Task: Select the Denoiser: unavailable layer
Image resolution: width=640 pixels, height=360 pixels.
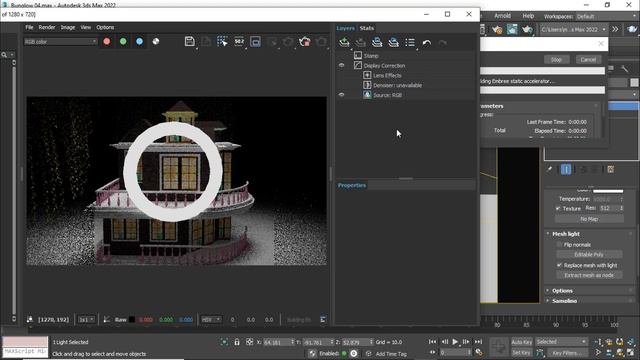Action: click(397, 85)
